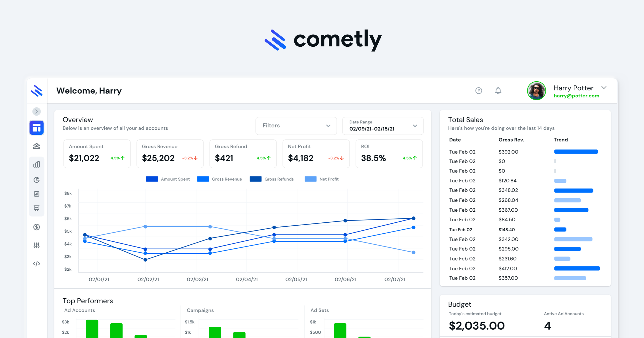Toggle the Net Profit legend item
This screenshot has height=338, width=644.
click(x=322, y=179)
